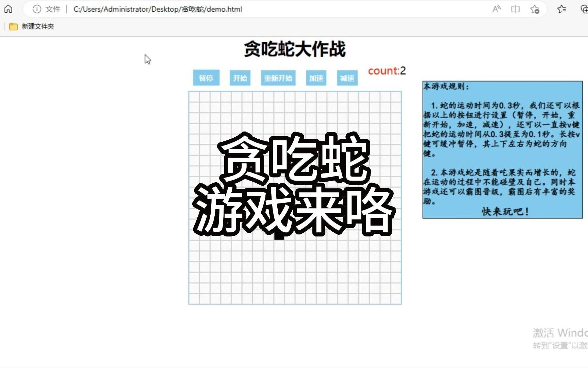Screen dimensions: 588x368
Task: Activate the Read Aloud icon
Action: pyautogui.click(x=496, y=9)
